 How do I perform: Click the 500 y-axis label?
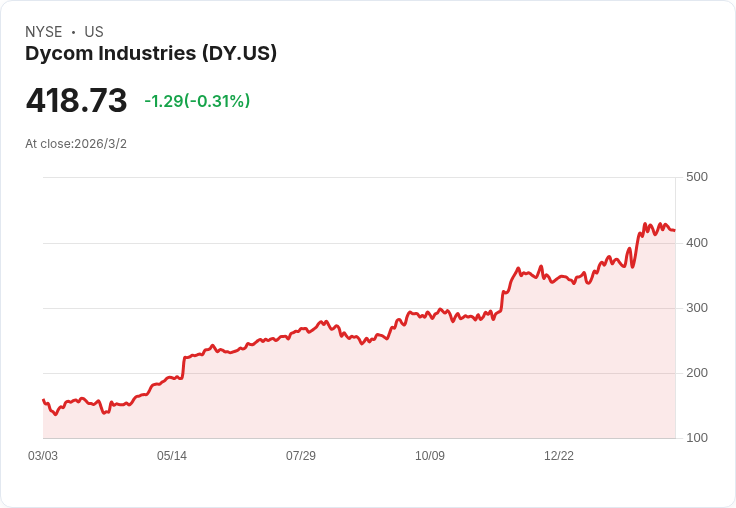pyautogui.click(x=696, y=177)
